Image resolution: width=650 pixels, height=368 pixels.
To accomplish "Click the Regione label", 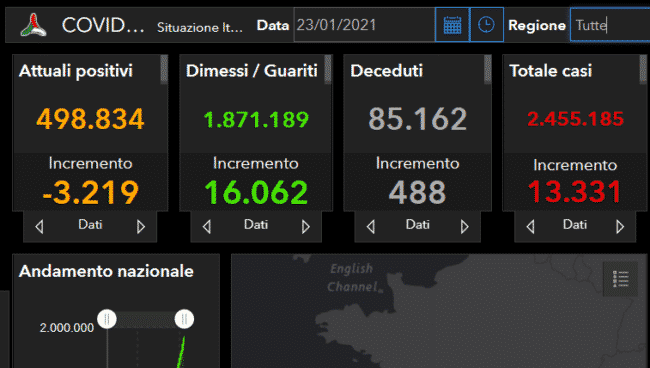I will pyautogui.click(x=537, y=26).
